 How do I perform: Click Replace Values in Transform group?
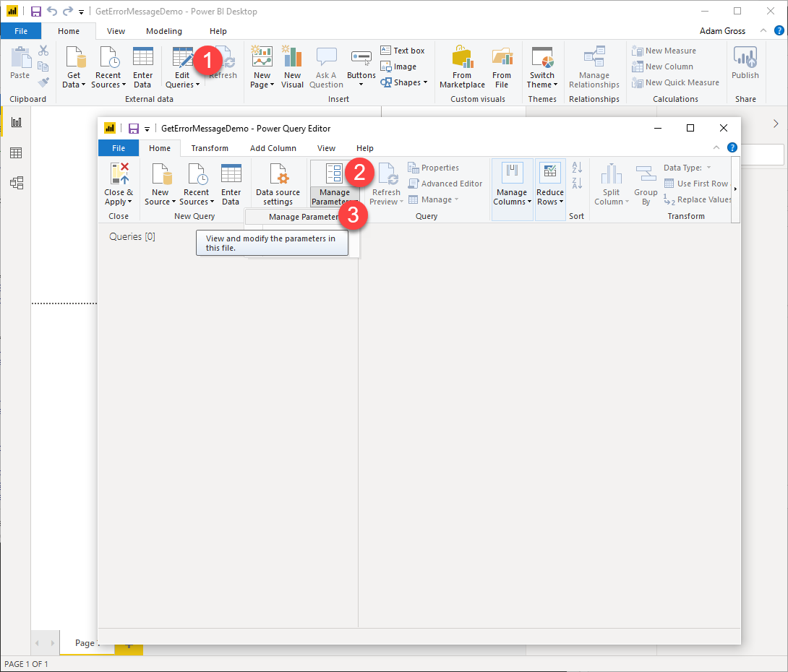point(698,199)
